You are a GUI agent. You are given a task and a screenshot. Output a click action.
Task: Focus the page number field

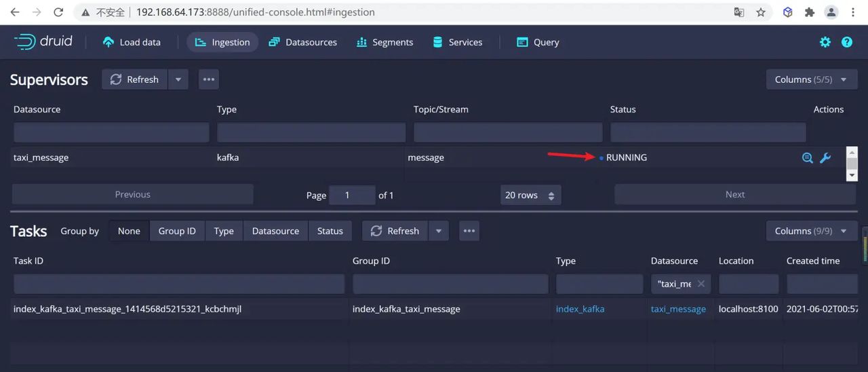tap(352, 195)
